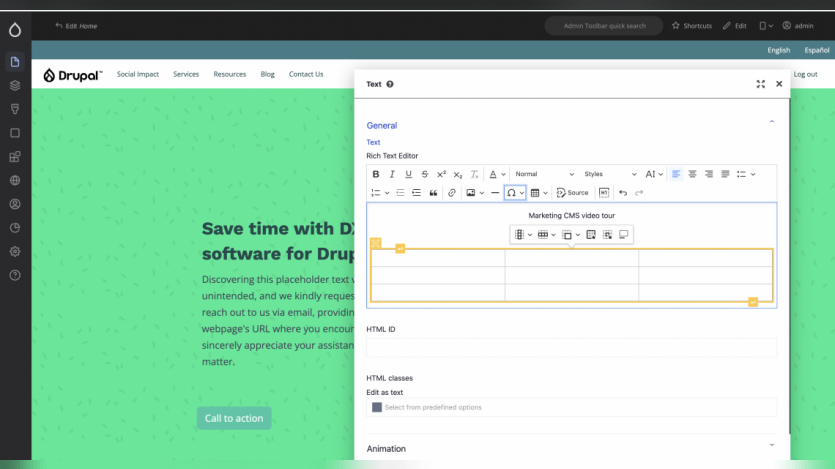The height and width of the screenshot is (469, 835).
Task: Justify text alignment
Action: [x=725, y=174]
